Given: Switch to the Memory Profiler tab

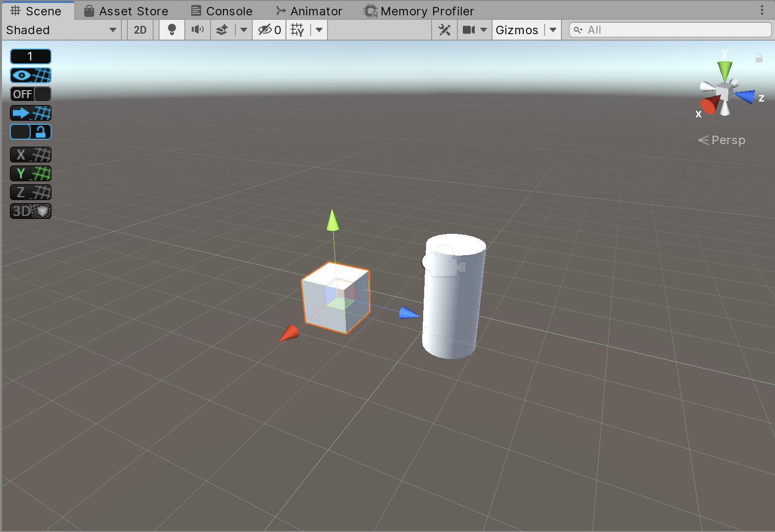Looking at the screenshot, I should (x=419, y=11).
